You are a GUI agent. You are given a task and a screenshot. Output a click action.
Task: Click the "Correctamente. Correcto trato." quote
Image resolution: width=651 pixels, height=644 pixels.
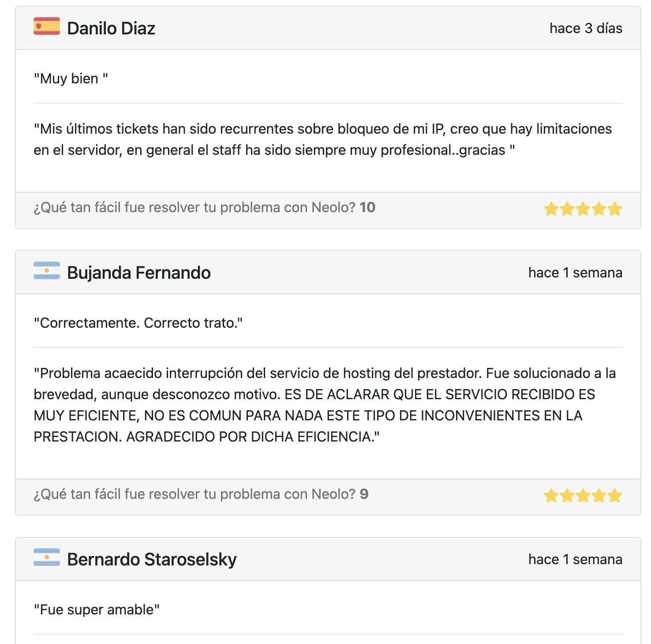tap(138, 323)
